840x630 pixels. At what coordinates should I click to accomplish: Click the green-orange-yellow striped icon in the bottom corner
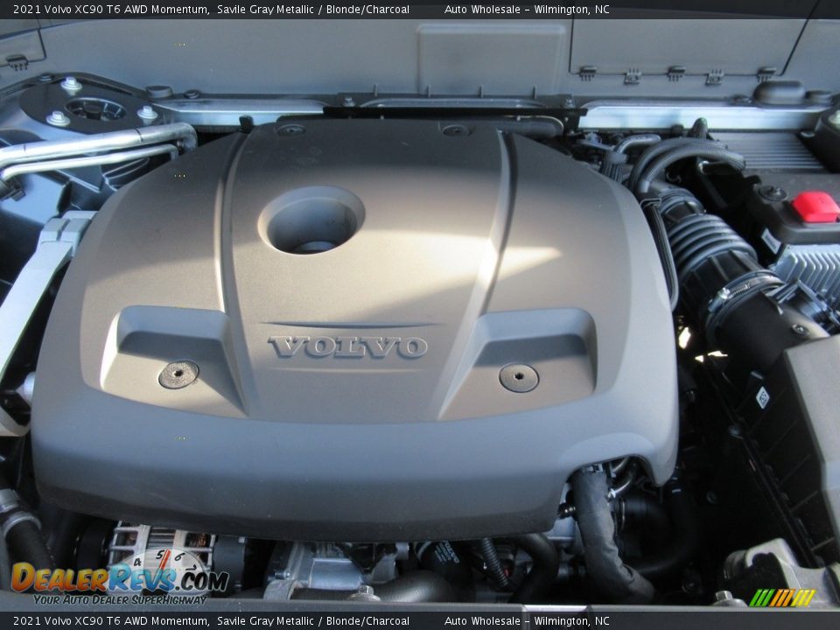782,598
